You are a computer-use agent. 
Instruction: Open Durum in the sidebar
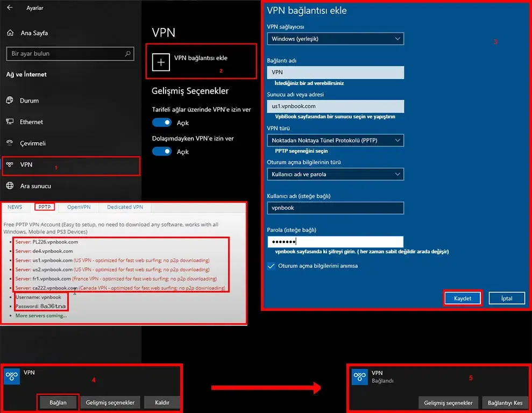70,101
